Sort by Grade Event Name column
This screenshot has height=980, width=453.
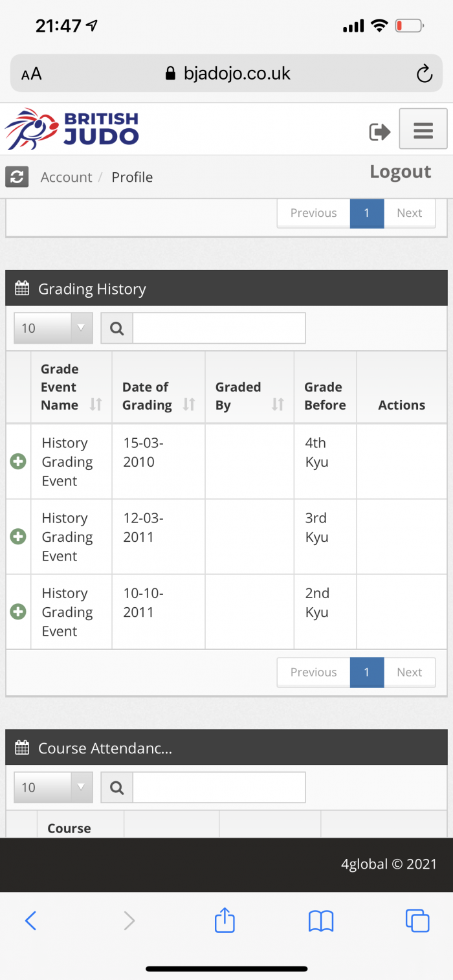tap(71, 387)
